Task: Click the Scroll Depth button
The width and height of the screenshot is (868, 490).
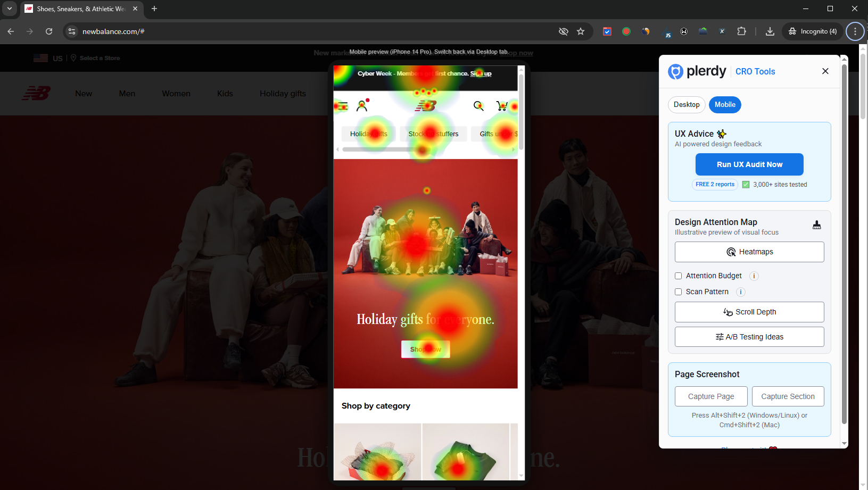Action: coord(749,312)
